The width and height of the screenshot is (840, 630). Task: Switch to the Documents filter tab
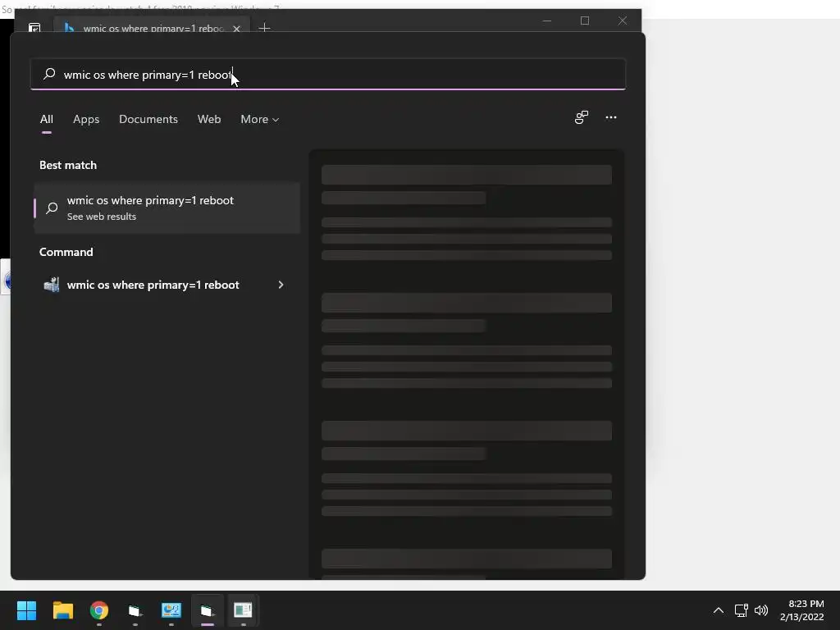coord(148,120)
